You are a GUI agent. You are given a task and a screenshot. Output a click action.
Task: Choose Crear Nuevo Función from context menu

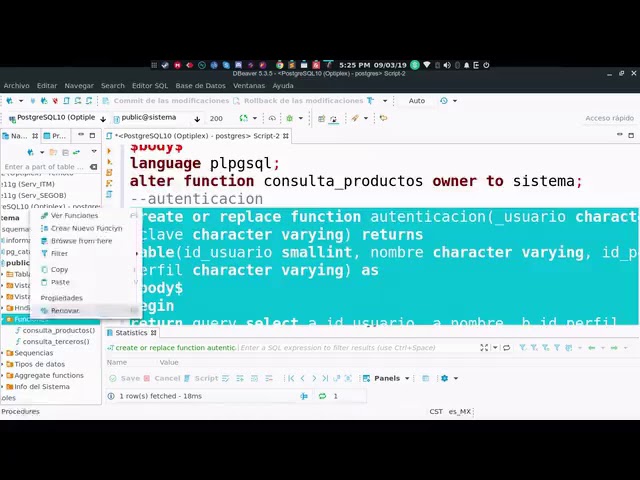click(x=86, y=229)
